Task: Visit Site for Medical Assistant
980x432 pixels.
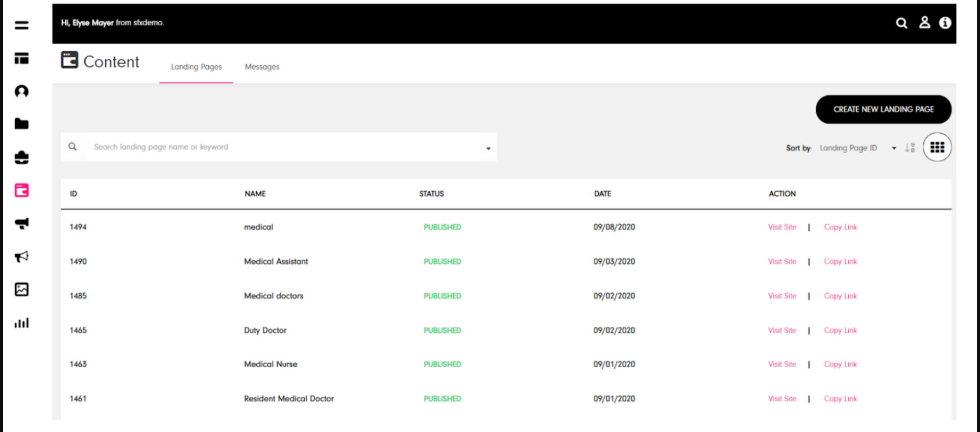Action: click(x=782, y=261)
